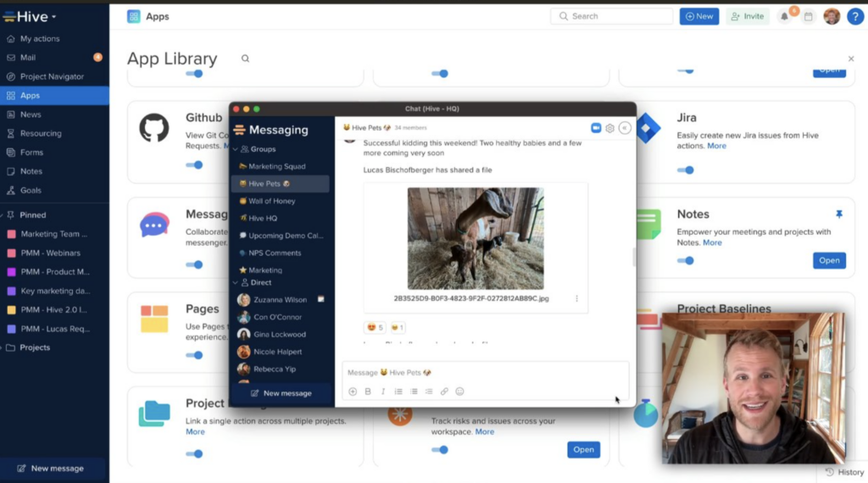The width and height of the screenshot is (868, 483).
Task: Click the indent list icon in composer
Action: 429,391
